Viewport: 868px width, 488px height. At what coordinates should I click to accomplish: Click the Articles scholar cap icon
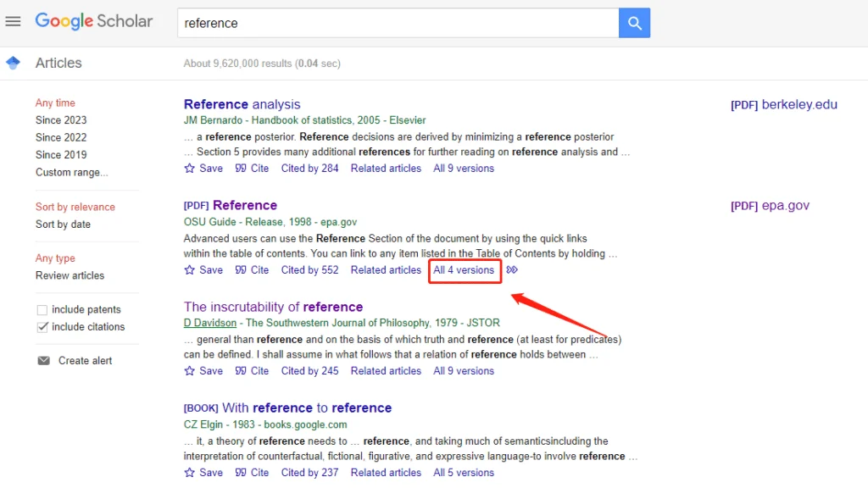tap(14, 63)
